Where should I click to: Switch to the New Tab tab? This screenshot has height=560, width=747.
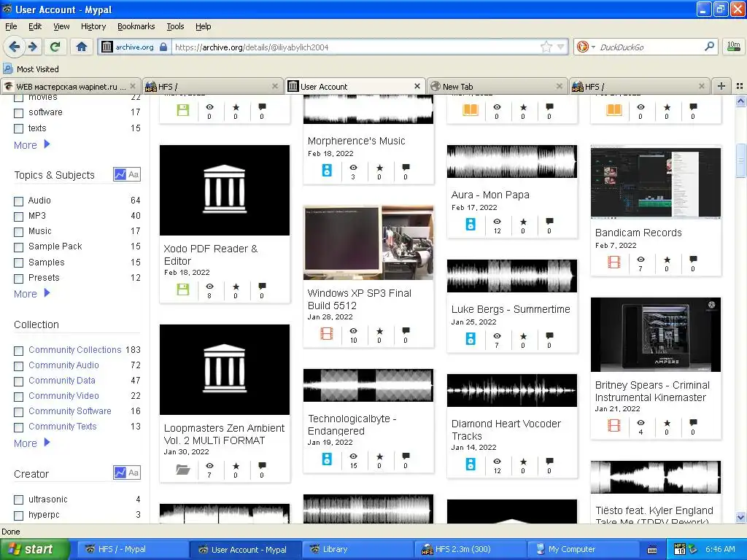point(498,86)
